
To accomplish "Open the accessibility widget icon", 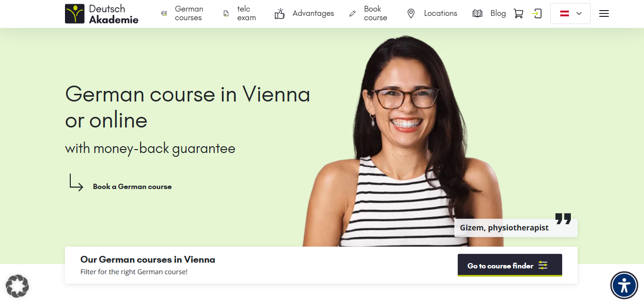I will (624, 286).
